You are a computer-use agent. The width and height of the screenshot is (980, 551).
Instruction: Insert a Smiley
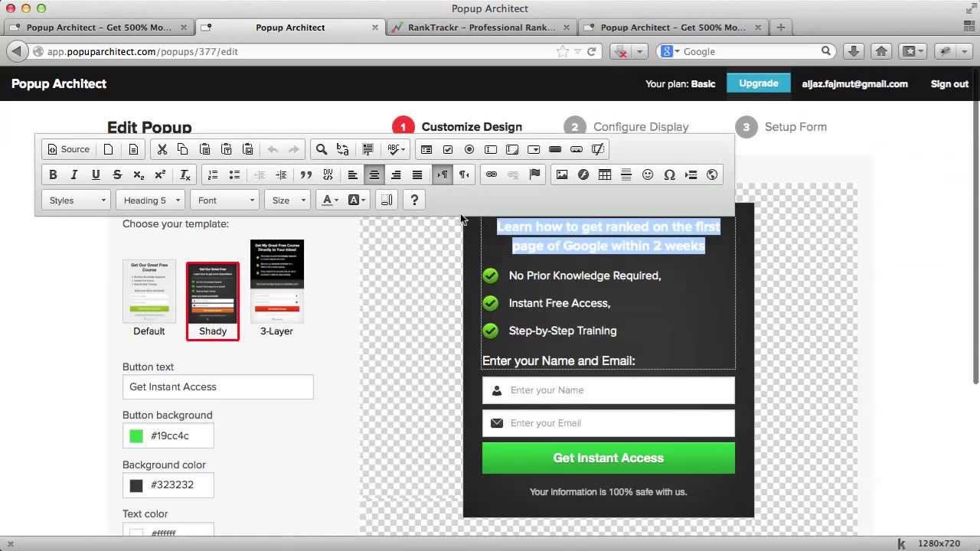(x=648, y=174)
